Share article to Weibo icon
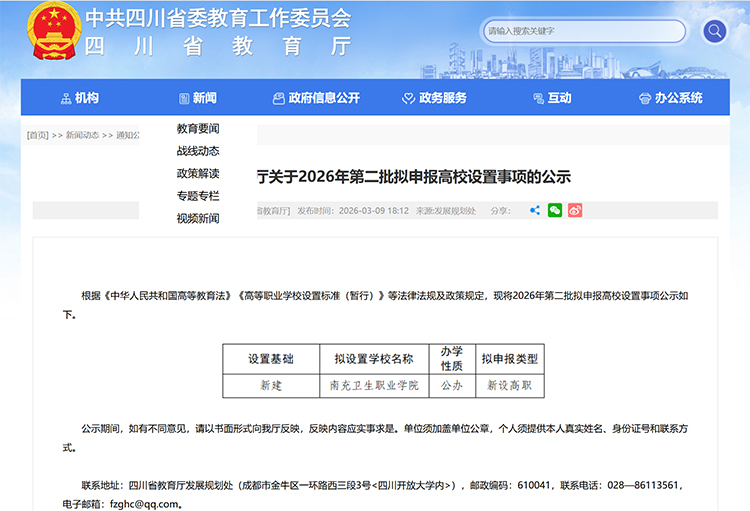 pos(575,210)
